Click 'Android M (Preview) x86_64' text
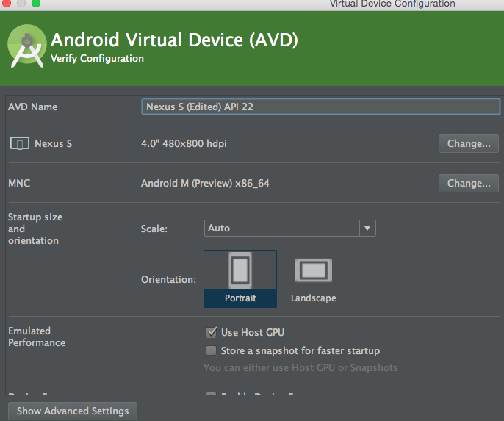The image size is (504, 421). coord(205,183)
